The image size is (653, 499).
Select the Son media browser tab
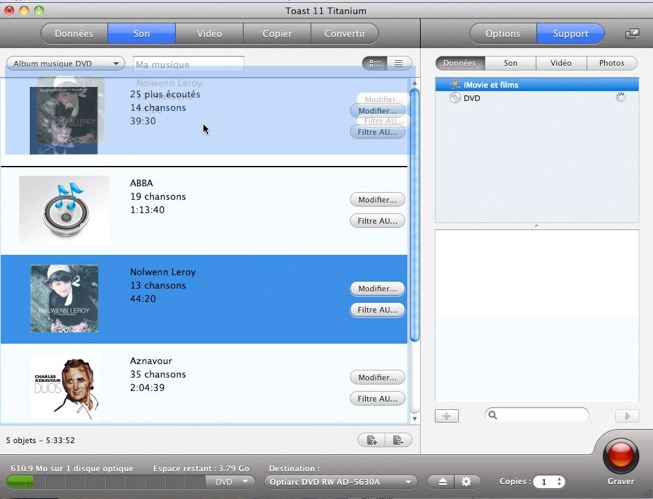click(x=511, y=63)
